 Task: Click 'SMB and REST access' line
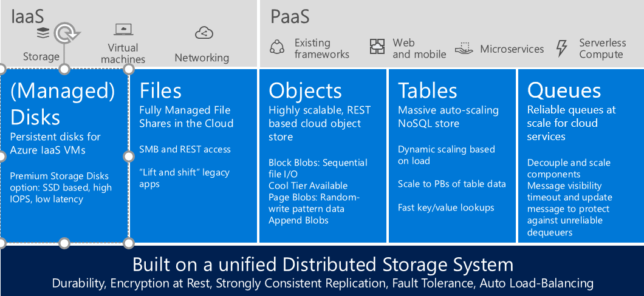coord(185,149)
